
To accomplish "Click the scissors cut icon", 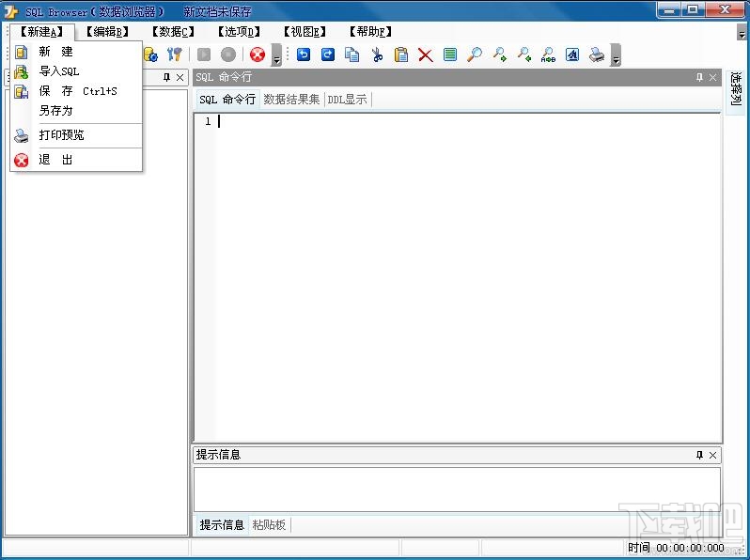I will 377,54.
